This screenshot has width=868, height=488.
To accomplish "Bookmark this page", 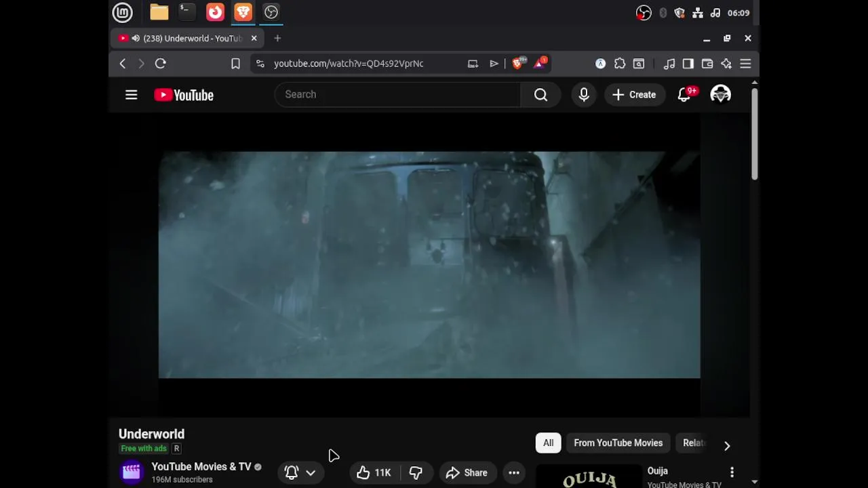I will [235, 64].
